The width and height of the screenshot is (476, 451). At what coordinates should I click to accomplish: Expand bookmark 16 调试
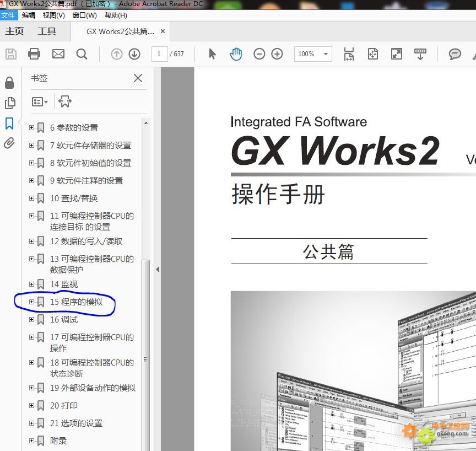31,319
